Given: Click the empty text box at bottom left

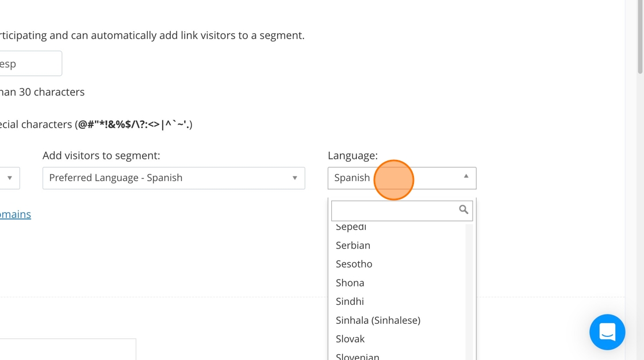Looking at the screenshot, I should tap(68, 349).
